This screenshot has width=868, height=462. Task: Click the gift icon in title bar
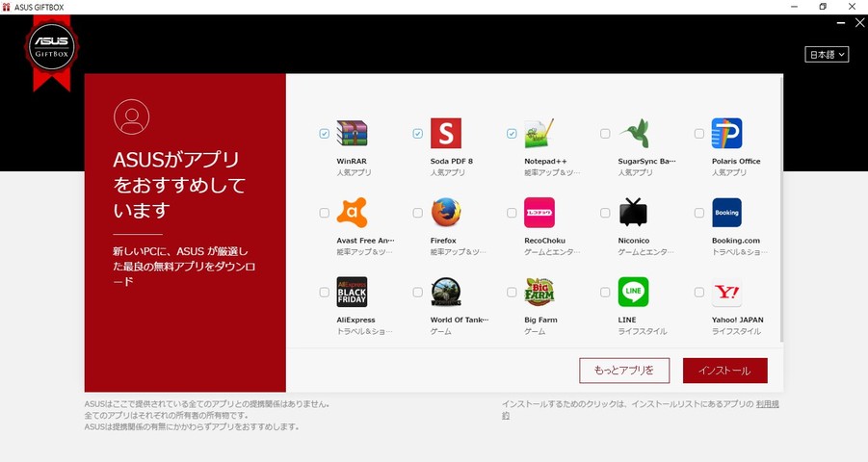6,7
